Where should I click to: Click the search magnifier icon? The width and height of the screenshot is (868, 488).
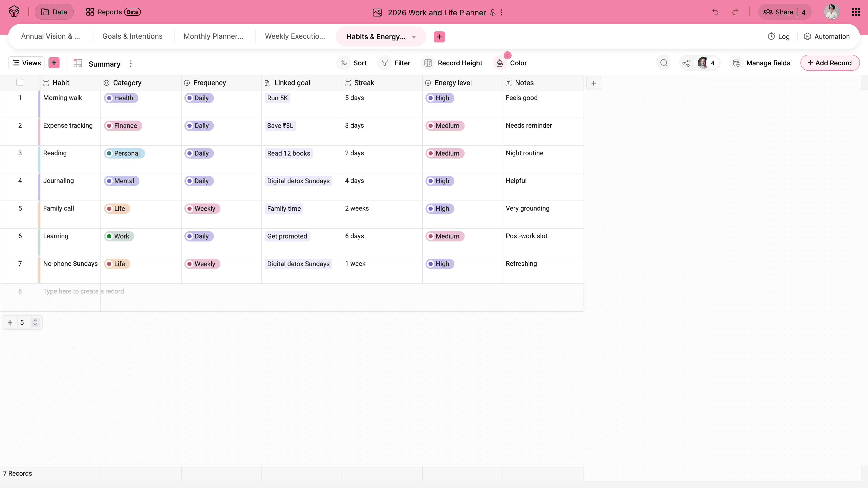click(x=664, y=63)
